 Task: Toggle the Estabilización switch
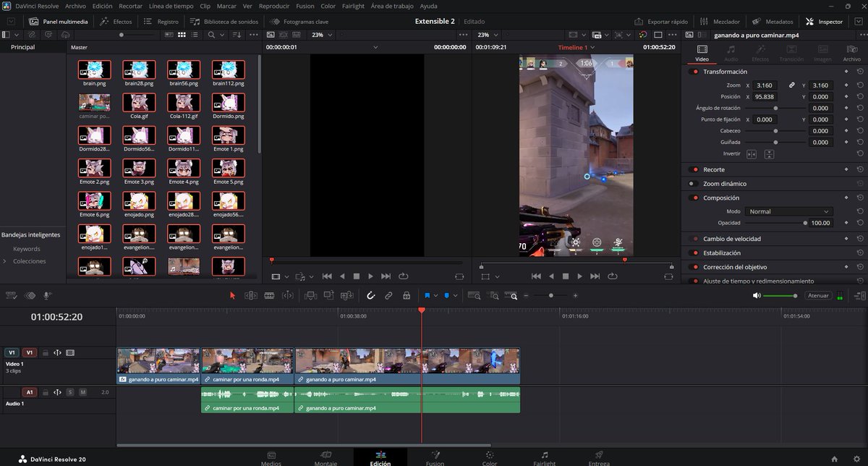point(695,253)
